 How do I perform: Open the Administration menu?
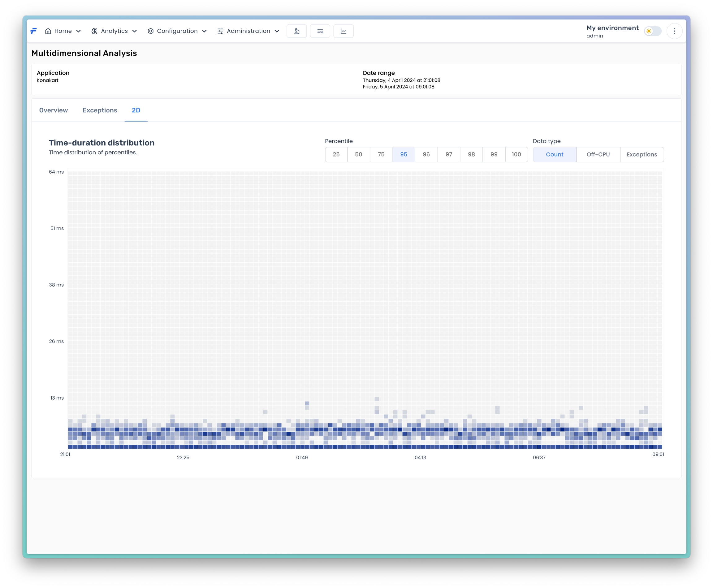(x=248, y=31)
